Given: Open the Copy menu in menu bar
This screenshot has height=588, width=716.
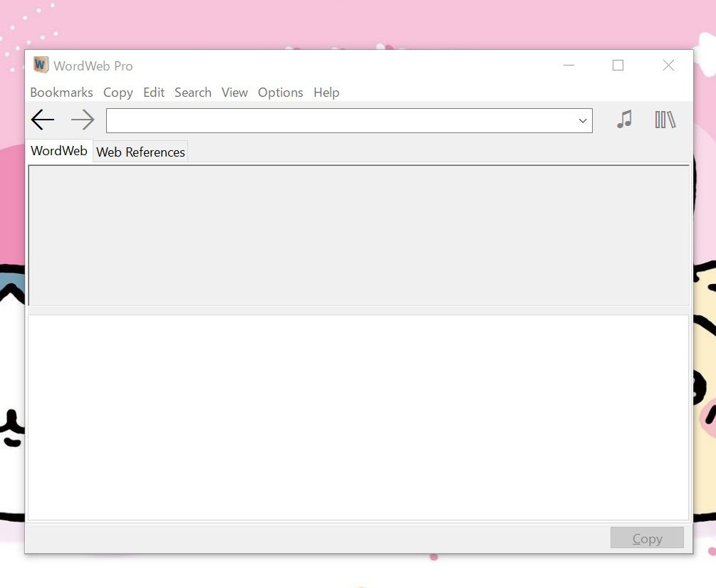Looking at the screenshot, I should pos(118,93).
